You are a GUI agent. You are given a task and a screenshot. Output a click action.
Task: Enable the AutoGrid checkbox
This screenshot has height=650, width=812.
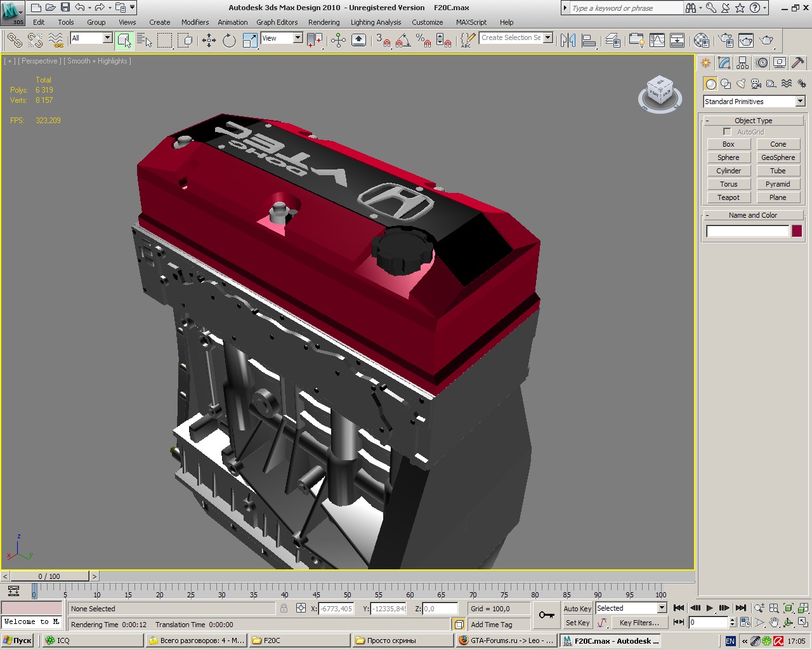coord(727,132)
